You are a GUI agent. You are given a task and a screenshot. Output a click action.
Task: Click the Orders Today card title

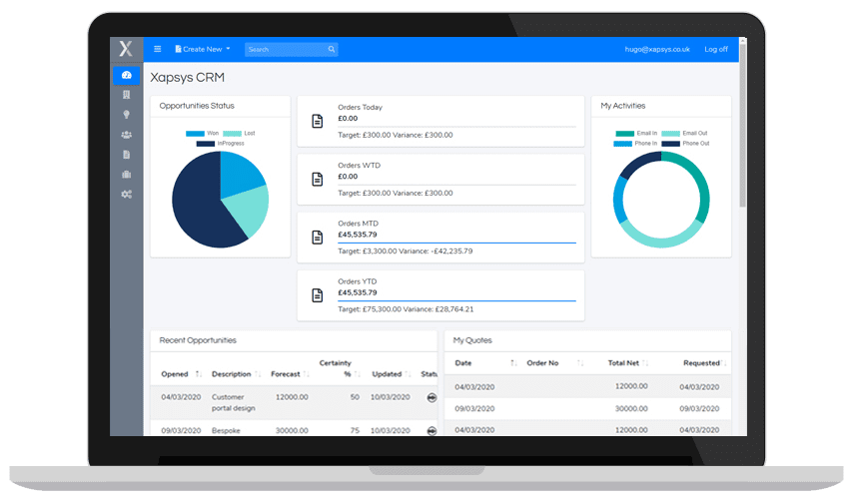360,107
